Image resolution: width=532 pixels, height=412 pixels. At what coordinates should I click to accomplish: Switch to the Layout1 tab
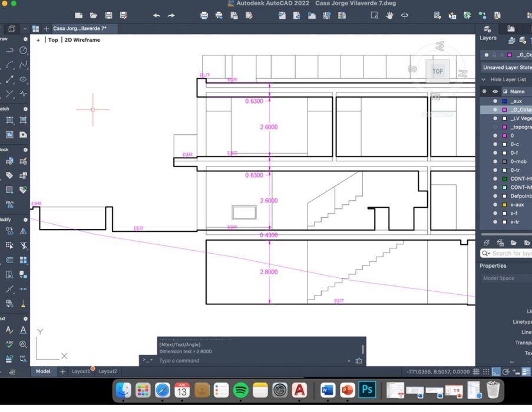(x=81, y=371)
